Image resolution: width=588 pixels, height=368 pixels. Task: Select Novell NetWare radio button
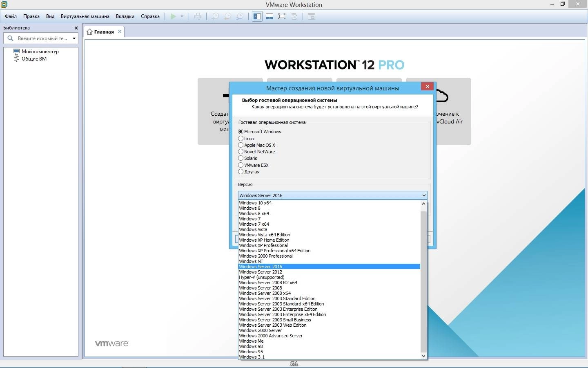241,152
